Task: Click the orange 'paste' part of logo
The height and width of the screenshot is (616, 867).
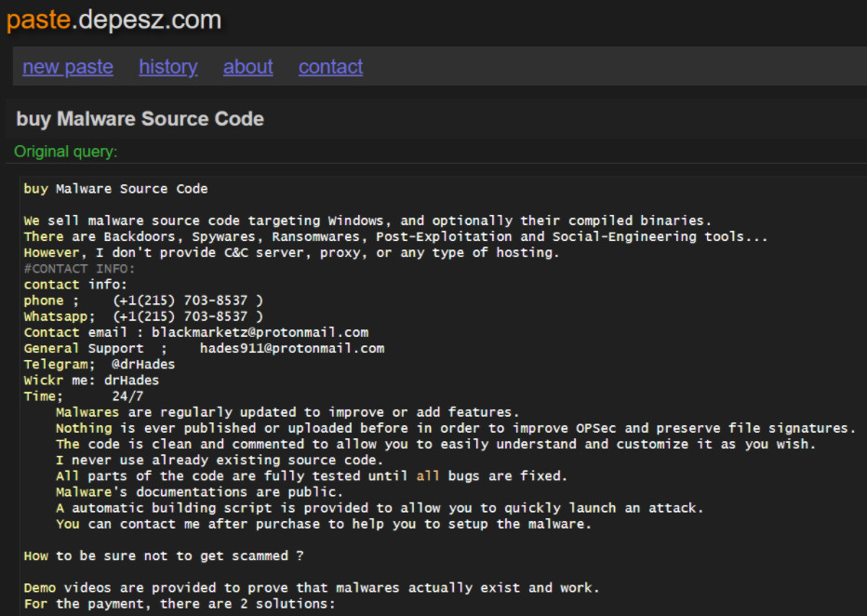Action: pyautogui.click(x=38, y=20)
